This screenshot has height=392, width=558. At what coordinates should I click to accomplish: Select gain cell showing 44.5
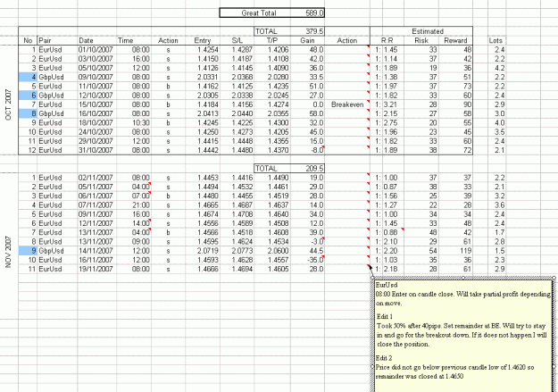[x=307, y=251]
